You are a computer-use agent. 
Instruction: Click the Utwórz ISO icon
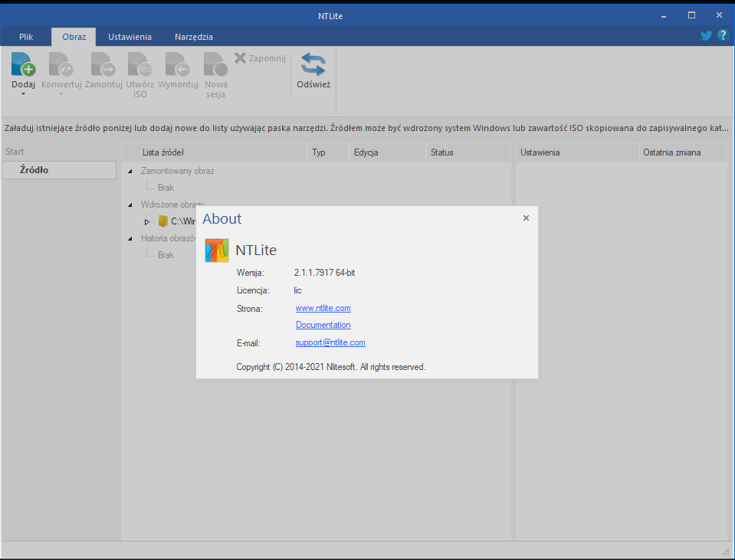click(139, 64)
